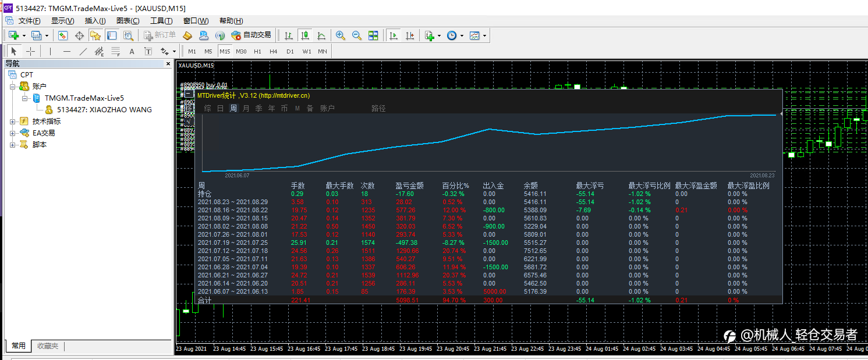This screenshot has width=868, height=360.
Task: Switch chart to candlestick style
Action: pos(305,35)
